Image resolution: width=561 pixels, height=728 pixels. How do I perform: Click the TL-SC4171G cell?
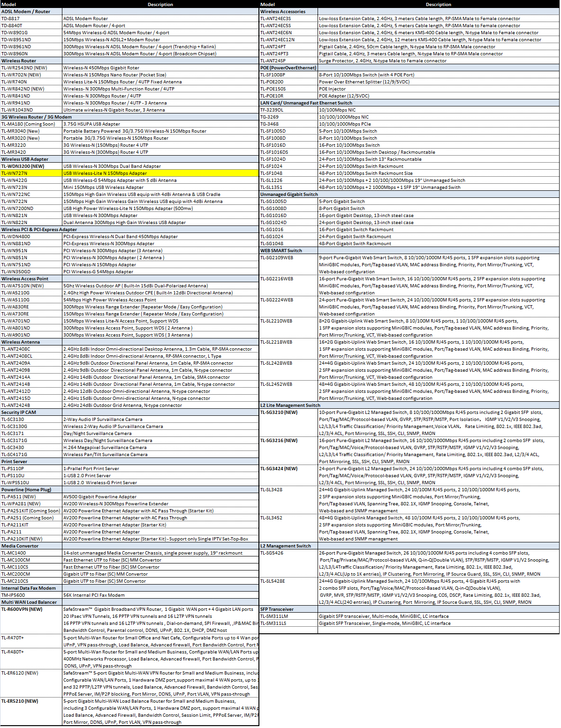coord(31,455)
